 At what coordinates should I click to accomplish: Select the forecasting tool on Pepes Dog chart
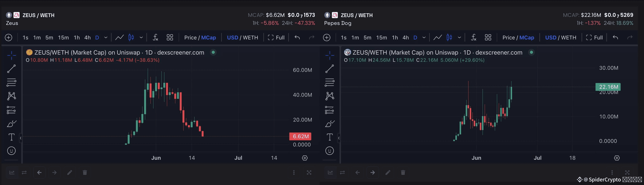click(x=330, y=110)
